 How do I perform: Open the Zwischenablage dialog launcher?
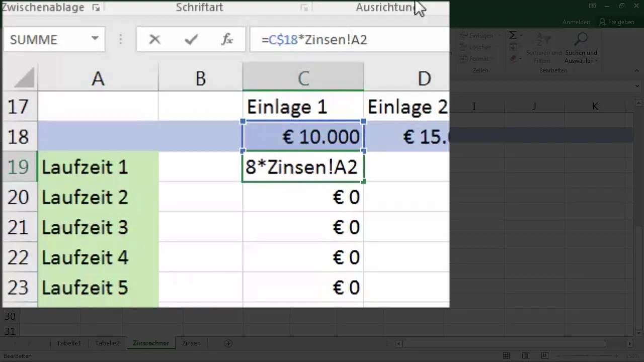(x=96, y=8)
